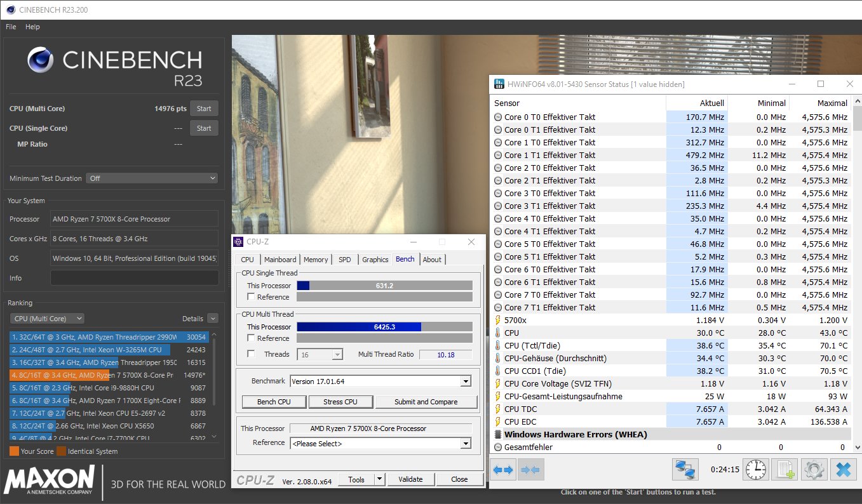Enable Multi Thread Reference checkbox in CPU-Z
862x504 pixels.
click(x=251, y=338)
